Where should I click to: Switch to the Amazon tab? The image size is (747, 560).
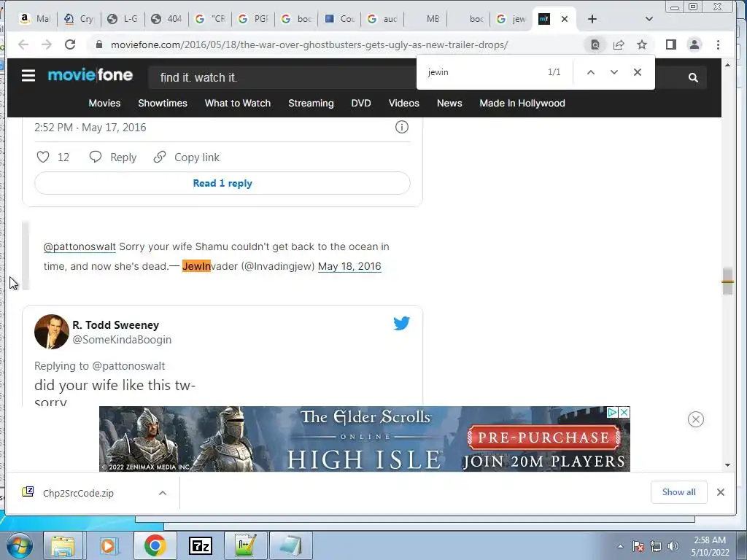(34, 19)
